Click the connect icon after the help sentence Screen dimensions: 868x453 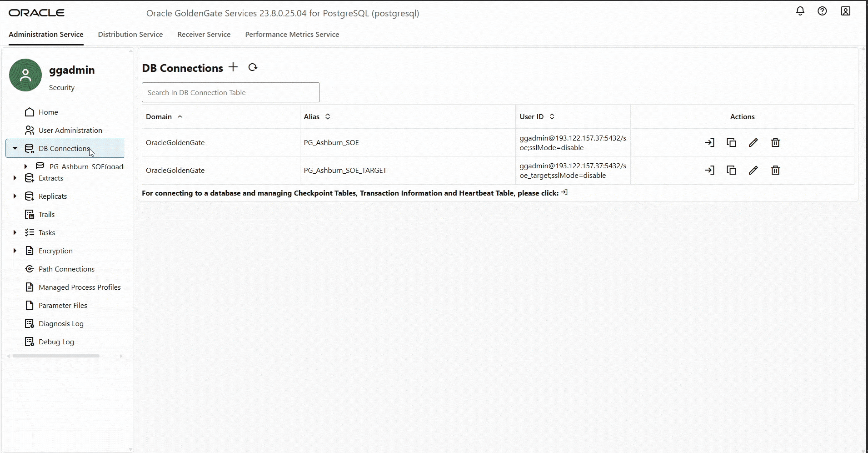pos(564,192)
